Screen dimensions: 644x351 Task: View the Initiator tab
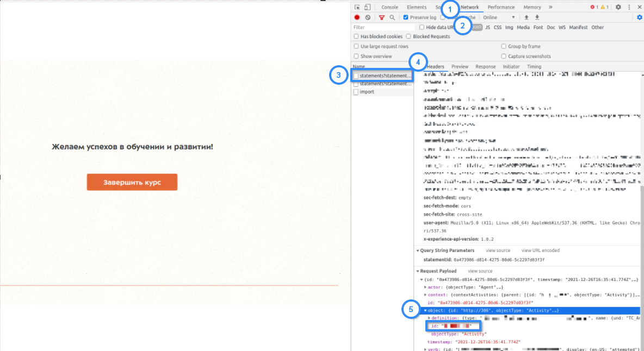click(511, 66)
